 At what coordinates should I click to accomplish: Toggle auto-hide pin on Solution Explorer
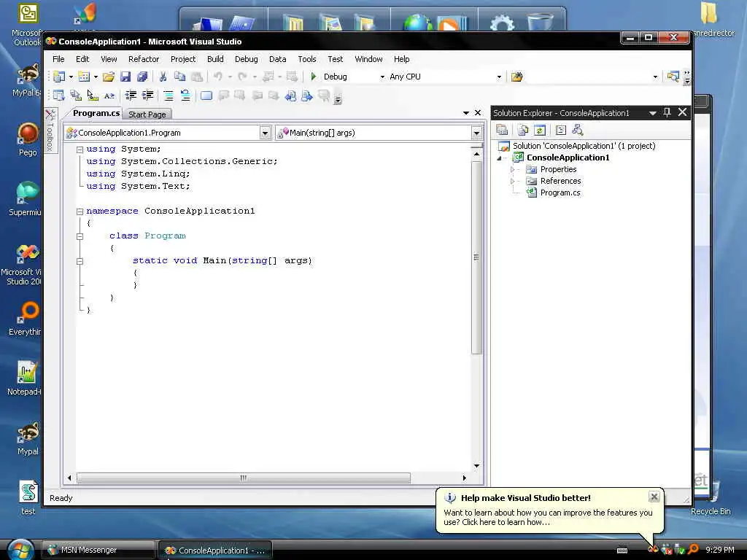(x=667, y=112)
